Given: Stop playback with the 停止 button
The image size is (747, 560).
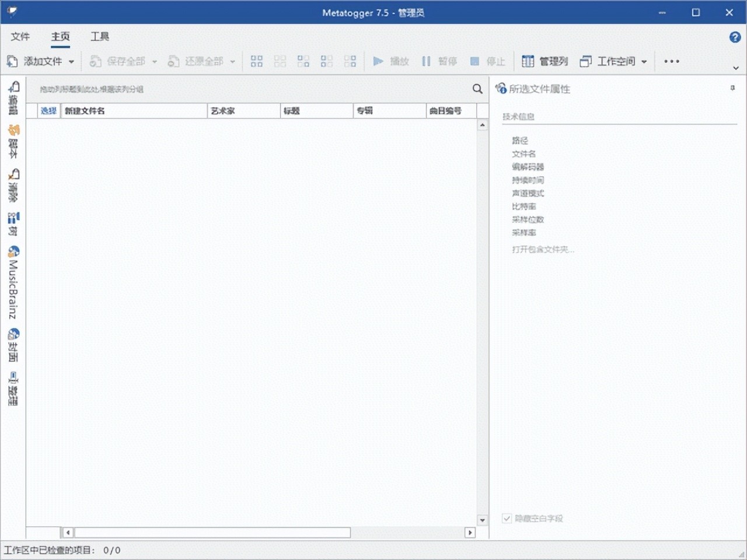Looking at the screenshot, I should 488,61.
